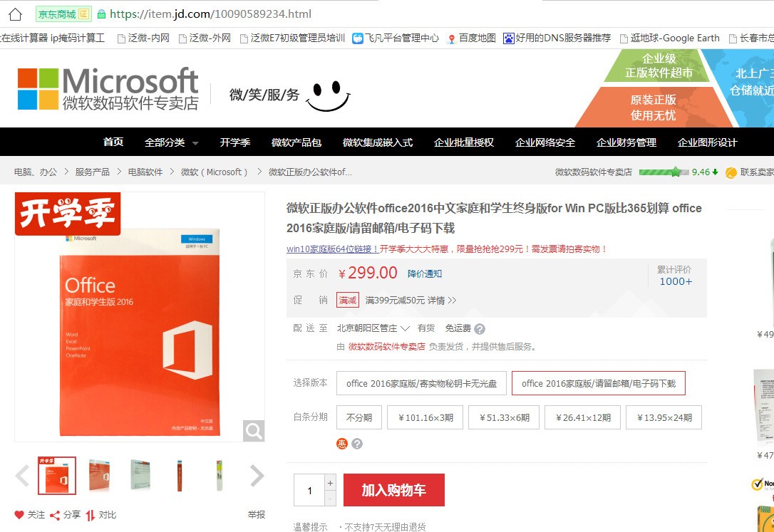Open the win10家庭版64位链接 link

click(x=333, y=249)
